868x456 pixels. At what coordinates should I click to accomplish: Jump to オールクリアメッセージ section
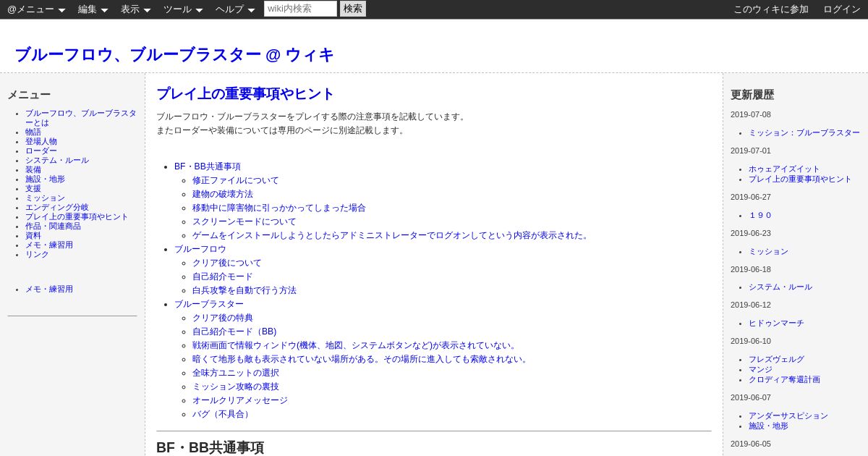tap(240, 400)
